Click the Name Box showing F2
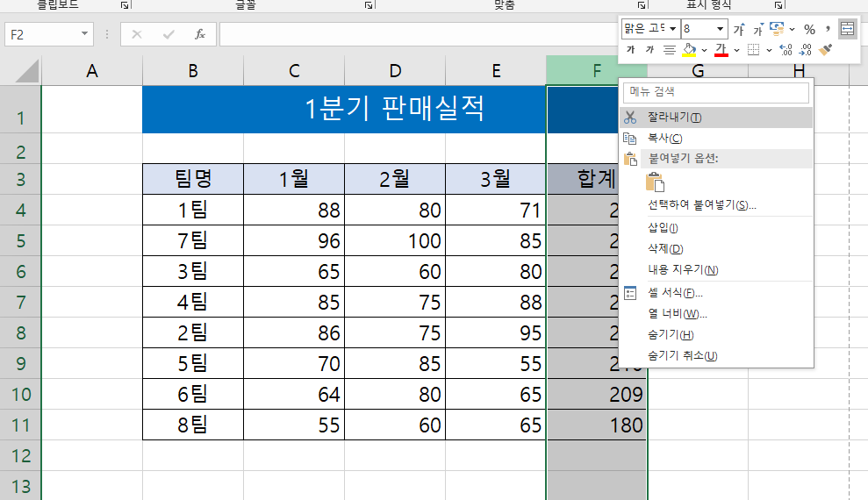Screen dimensions: 868x500 point(42,34)
